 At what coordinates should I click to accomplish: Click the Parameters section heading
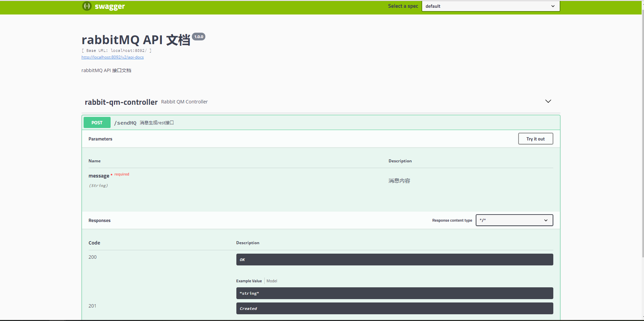click(100, 139)
